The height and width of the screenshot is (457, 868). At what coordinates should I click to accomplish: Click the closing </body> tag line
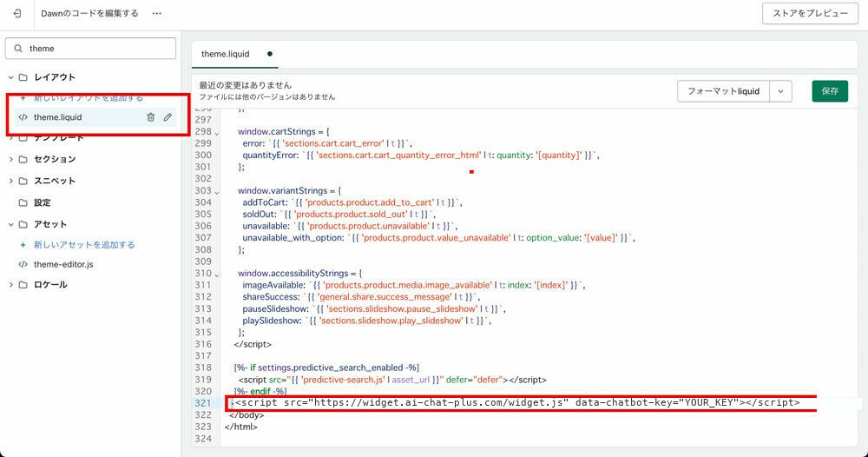(x=247, y=415)
